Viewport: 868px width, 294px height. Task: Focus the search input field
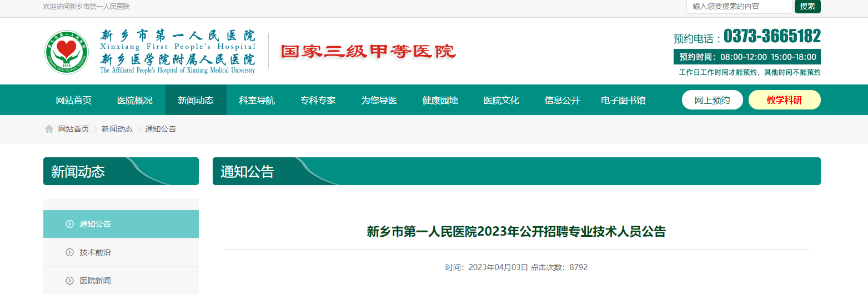[739, 7]
